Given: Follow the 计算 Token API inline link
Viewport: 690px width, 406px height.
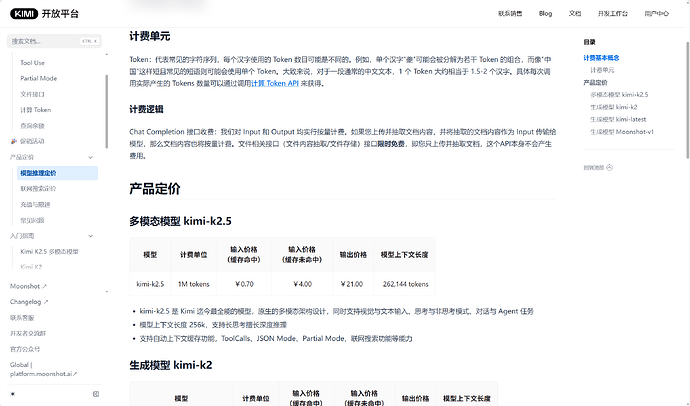Looking at the screenshot, I should (x=275, y=83).
